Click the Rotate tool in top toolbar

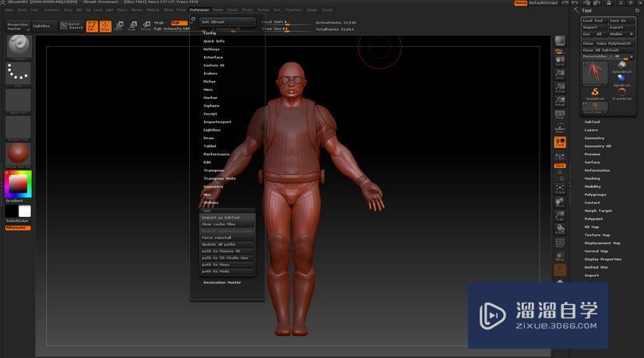click(x=145, y=26)
